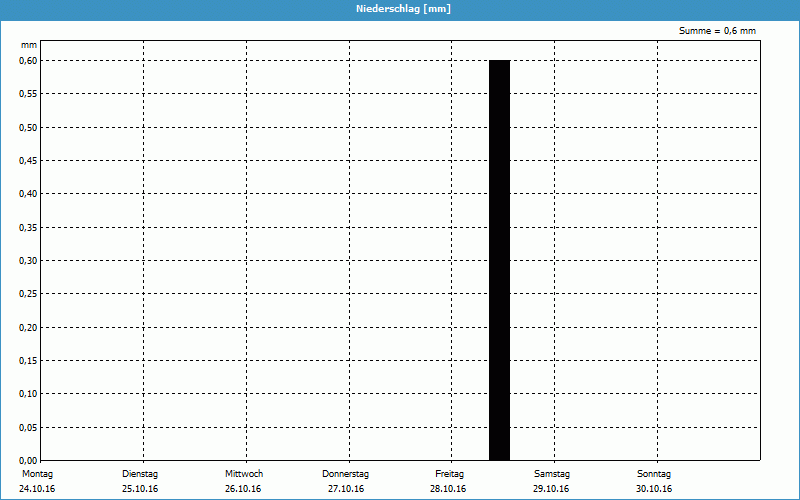800x500 pixels.
Task: Click the Sonntag day label
Action: [654, 474]
